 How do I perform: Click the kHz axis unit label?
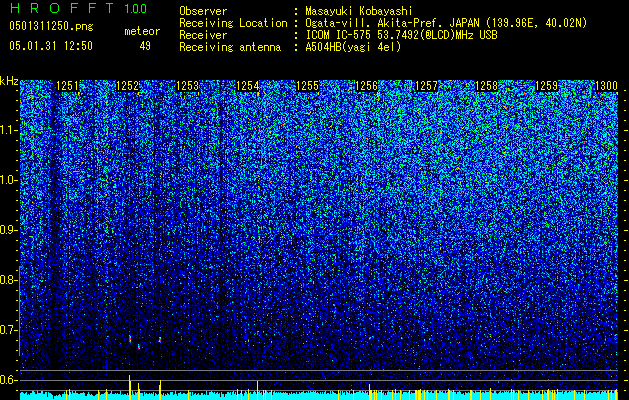tap(9, 81)
